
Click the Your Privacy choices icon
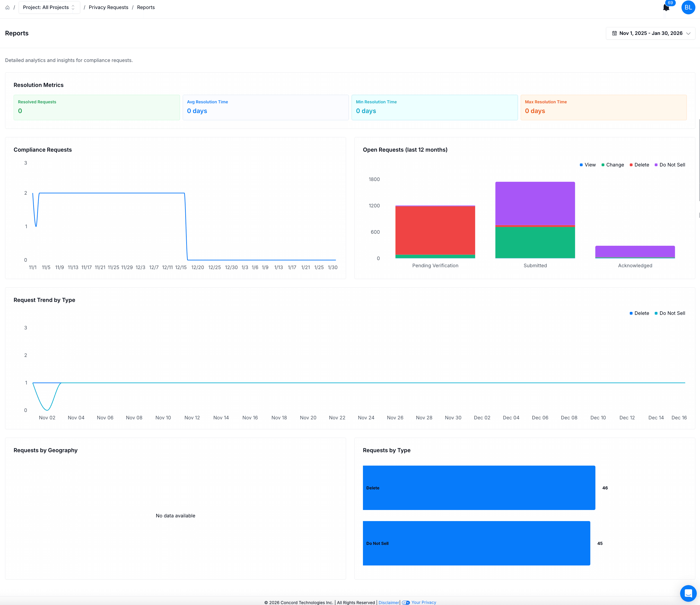click(406, 602)
